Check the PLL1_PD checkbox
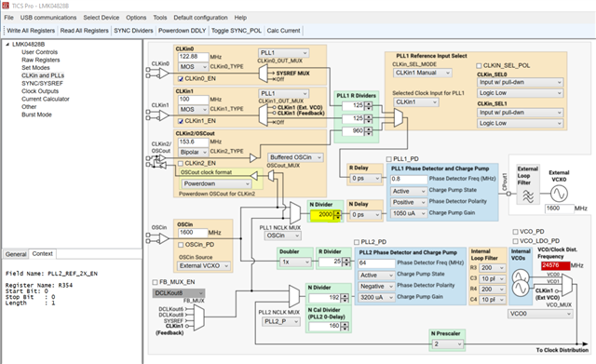 coord(389,159)
